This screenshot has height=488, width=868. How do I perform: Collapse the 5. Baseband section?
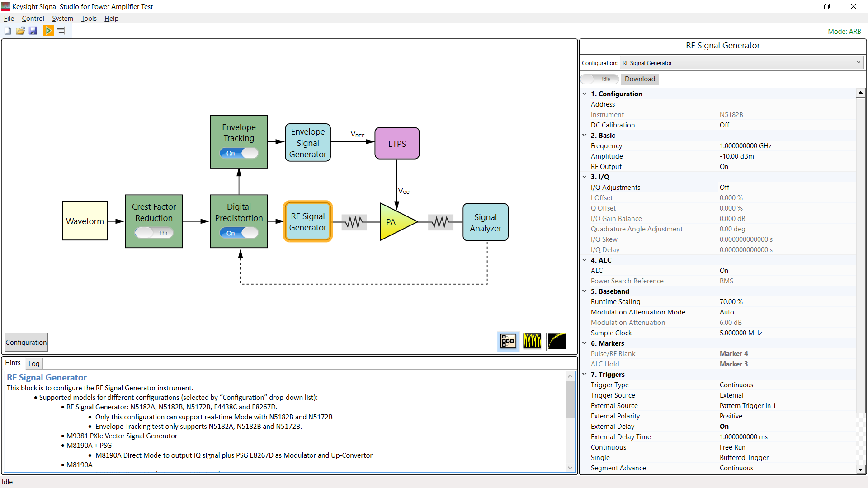click(x=585, y=291)
